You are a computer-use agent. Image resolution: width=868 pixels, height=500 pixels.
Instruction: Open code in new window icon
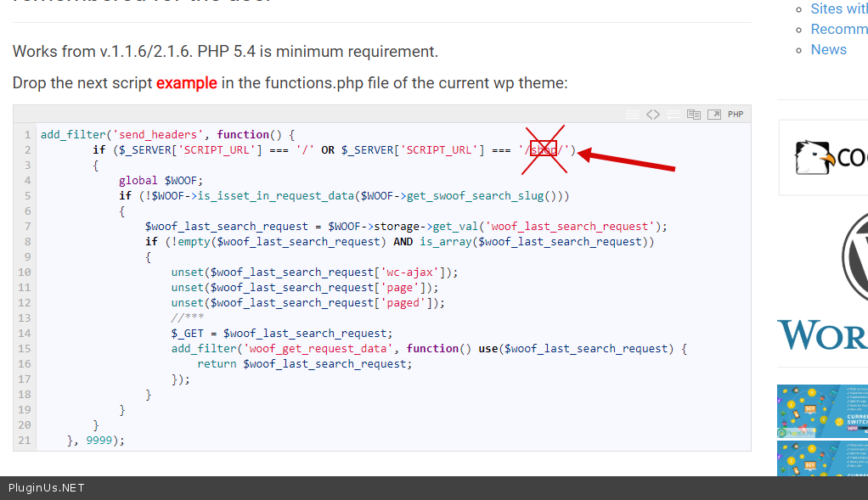coord(714,115)
